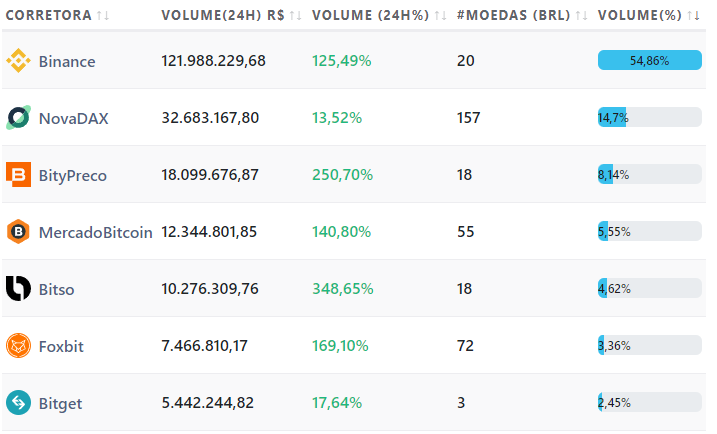The image size is (717, 434).
Task: Click the Foxbit fox logo icon
Action: click(18, 346)
